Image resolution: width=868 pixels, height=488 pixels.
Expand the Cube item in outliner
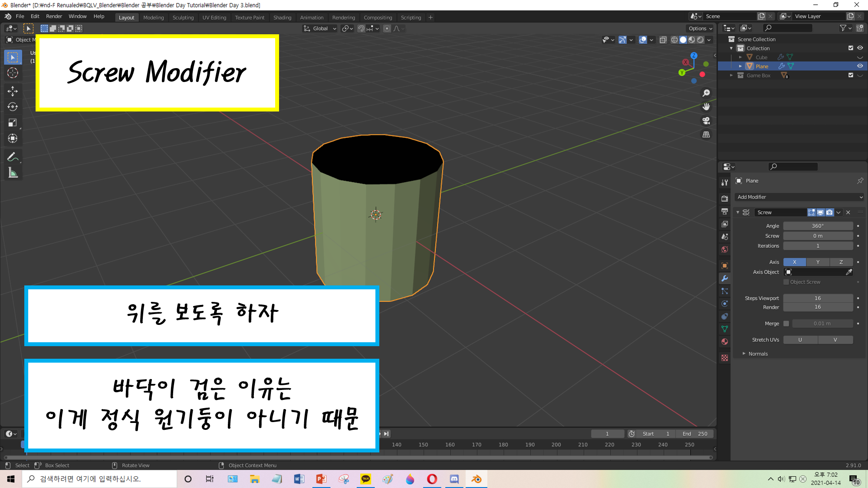(740, 57)
